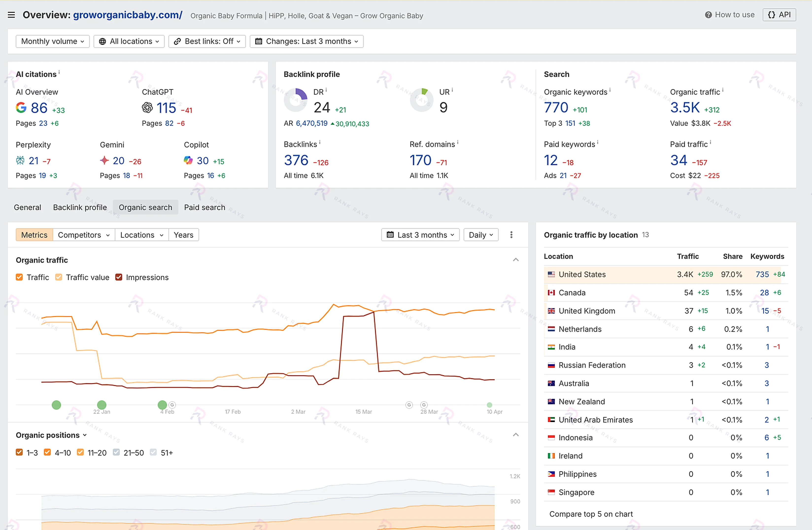
Task: Toggle the 11–20 positions checkbox
Action: [80, 453]
